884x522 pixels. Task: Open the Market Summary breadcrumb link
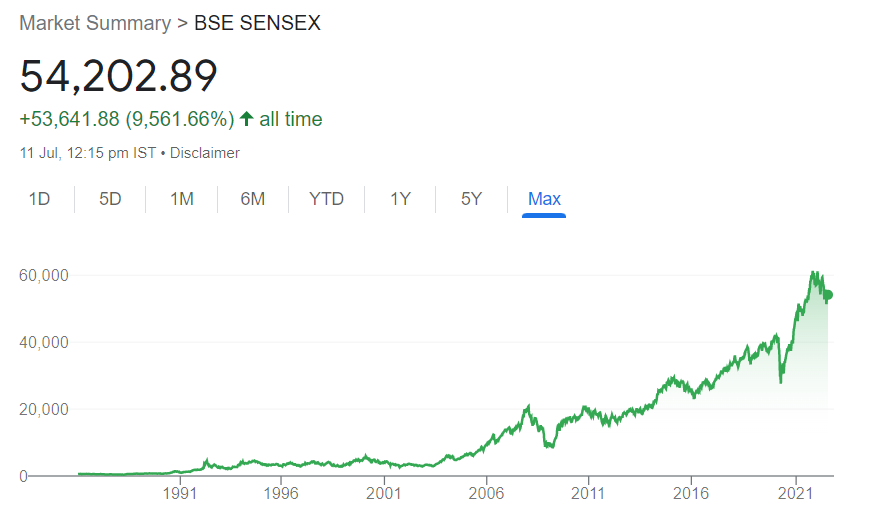click(95, 23)
